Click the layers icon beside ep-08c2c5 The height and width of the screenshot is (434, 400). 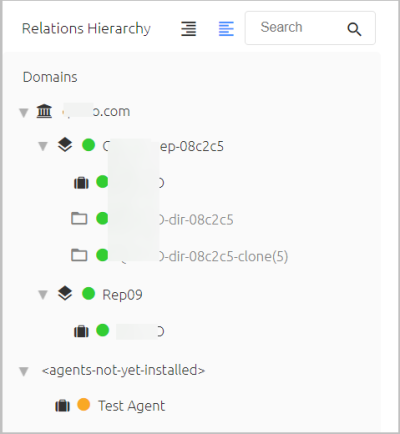point(65,145)
